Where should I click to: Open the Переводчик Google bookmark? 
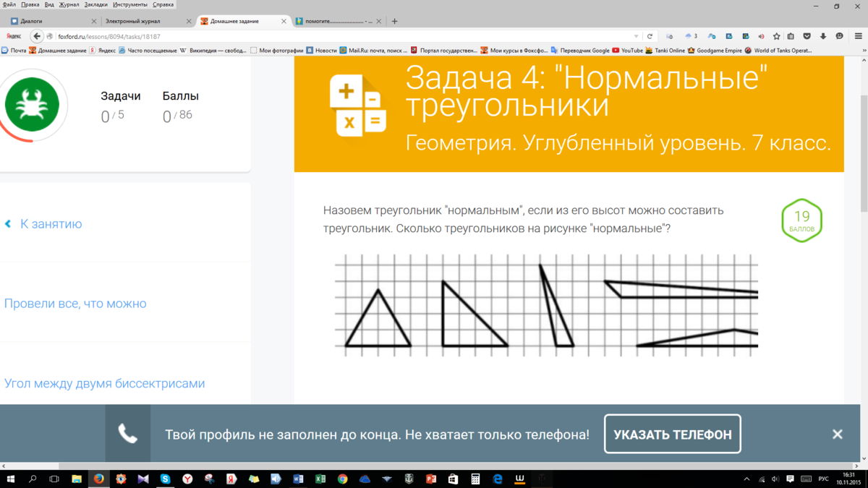point(580,51)
